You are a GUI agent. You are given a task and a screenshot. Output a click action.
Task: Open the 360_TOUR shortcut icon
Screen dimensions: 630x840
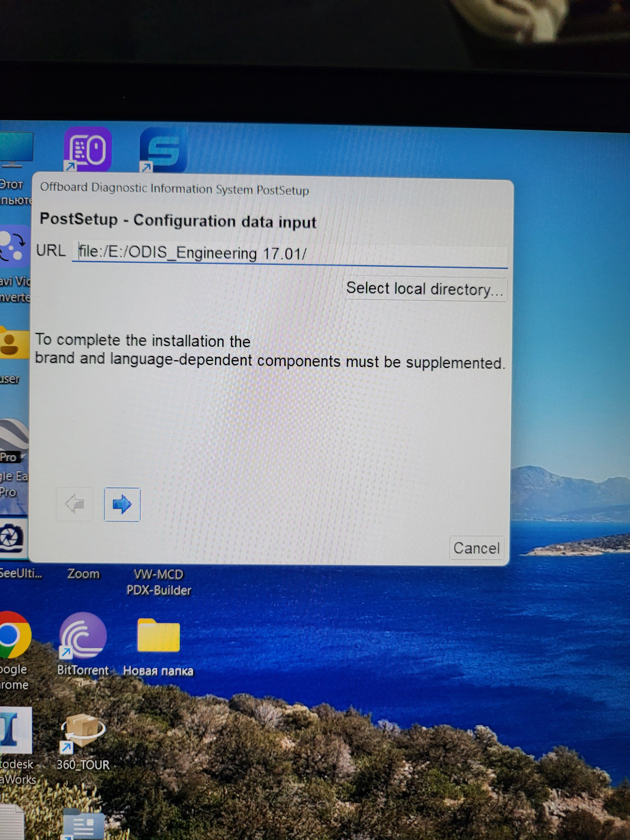(x=83, y=731)
